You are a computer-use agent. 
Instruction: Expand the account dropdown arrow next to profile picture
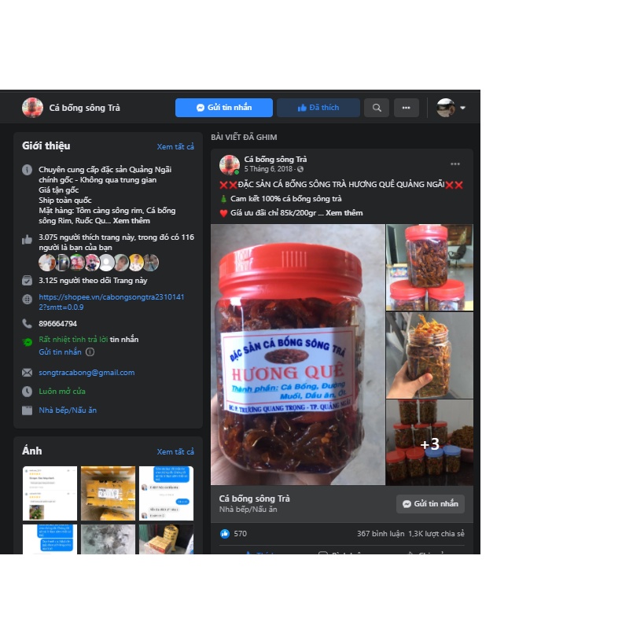[x=463, y=108]
